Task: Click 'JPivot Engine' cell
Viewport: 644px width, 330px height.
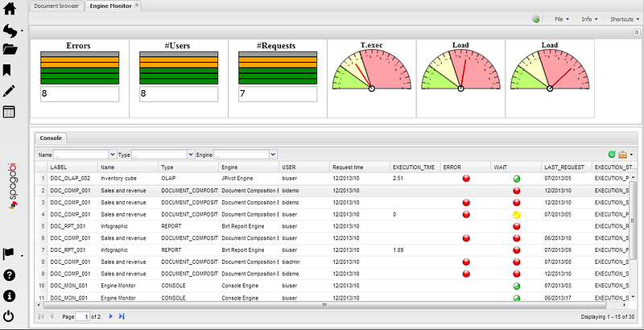Action: tap(237, 179)
